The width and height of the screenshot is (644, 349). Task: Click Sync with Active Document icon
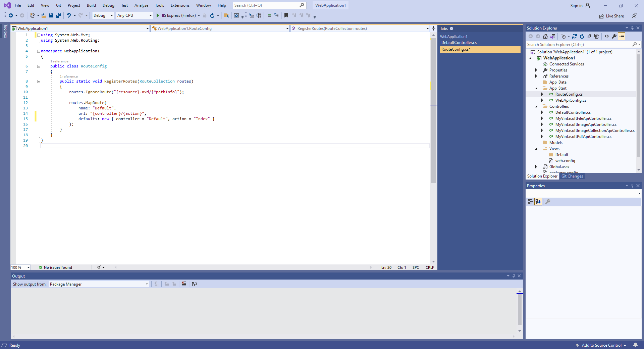pyautogui.click(x=575, y=36)
